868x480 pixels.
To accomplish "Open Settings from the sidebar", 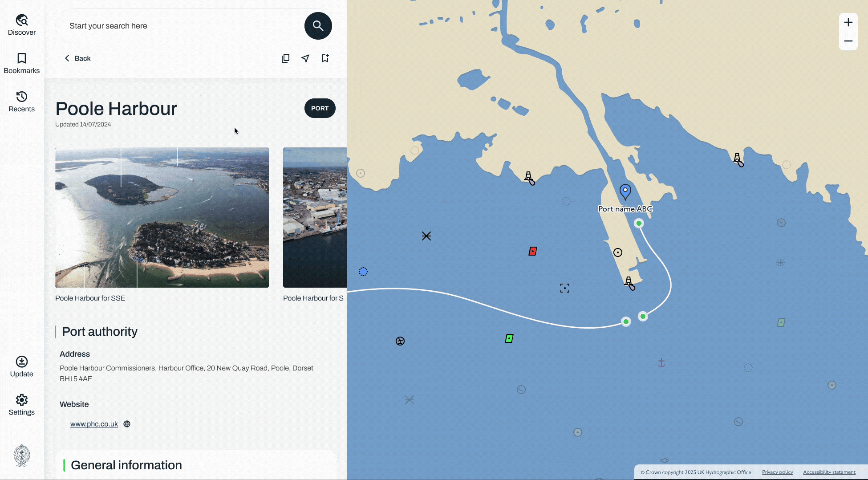I will [21, 399].
